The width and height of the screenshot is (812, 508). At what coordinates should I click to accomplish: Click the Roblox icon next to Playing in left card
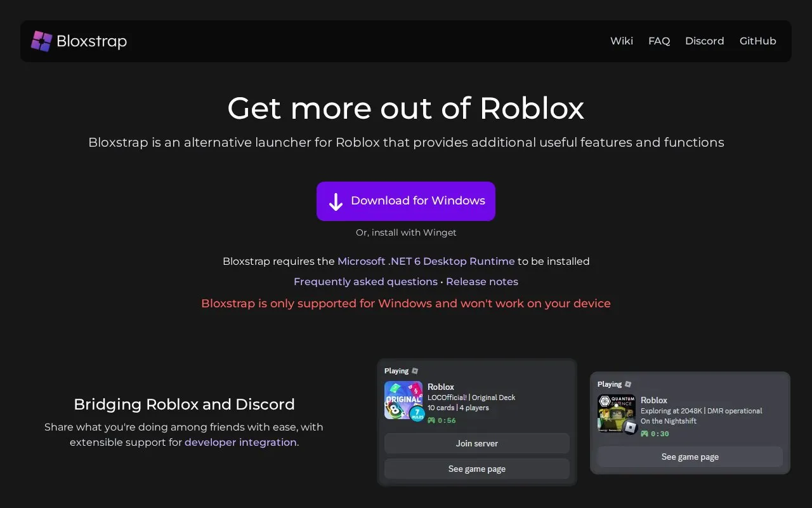(x=415, y=371)
